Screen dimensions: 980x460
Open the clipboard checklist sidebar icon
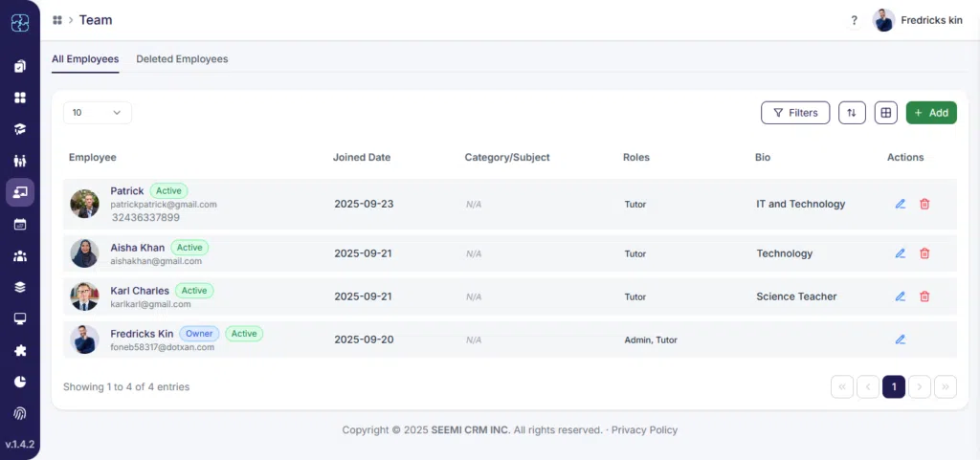(x=20, y=66)
